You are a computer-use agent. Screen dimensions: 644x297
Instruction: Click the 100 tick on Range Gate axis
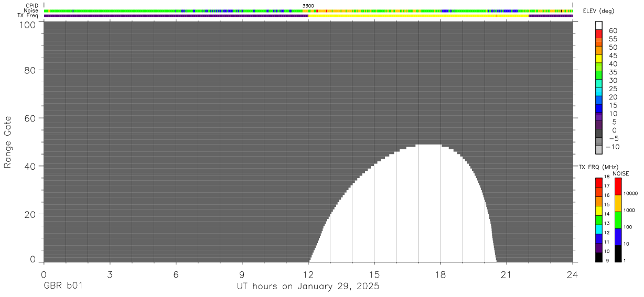[x=27, y=25]
